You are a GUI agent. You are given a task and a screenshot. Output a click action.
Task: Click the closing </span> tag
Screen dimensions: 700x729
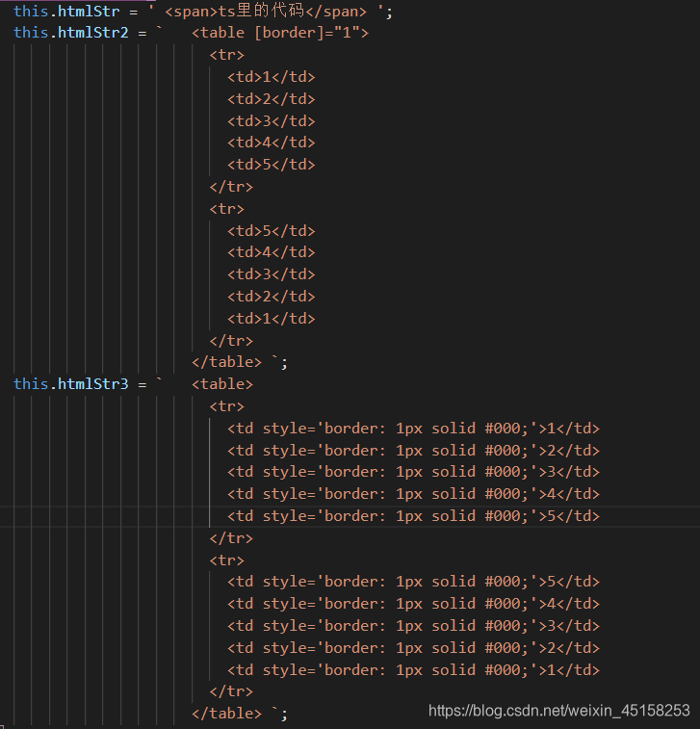point(336,12)
